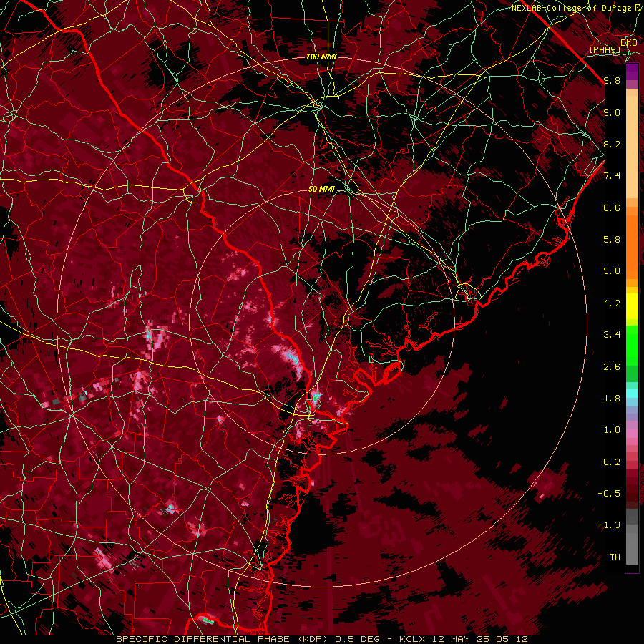Click the -1.3 scale value
This screenshot has width=644, height=644.
click(x=609, y=525)
